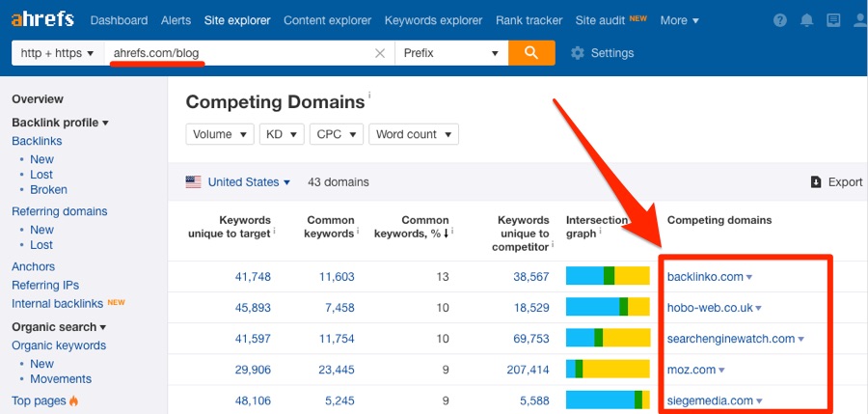
Task: Click the fire icon beside Top pages
Action: pos(73,400)
